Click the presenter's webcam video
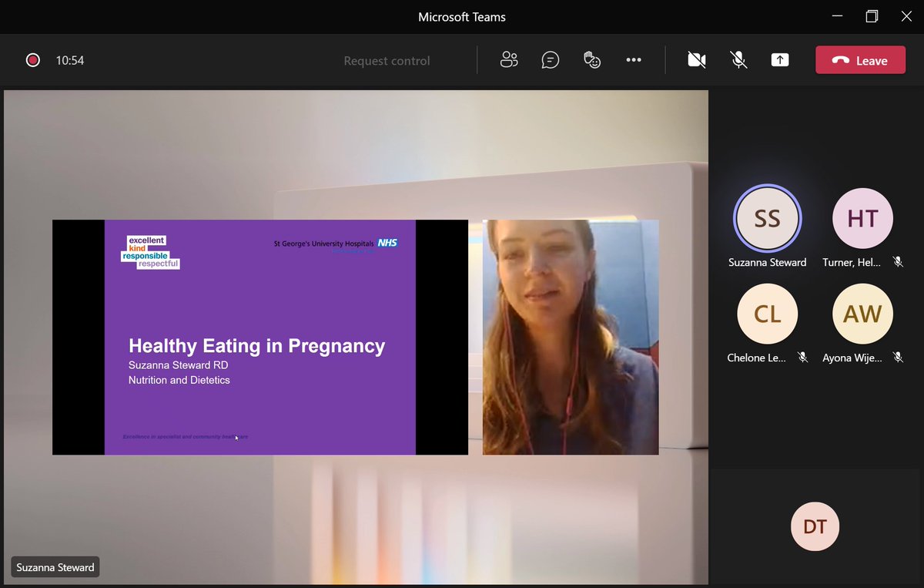Screen dimensions: 924x588 (x=571, y=338)
